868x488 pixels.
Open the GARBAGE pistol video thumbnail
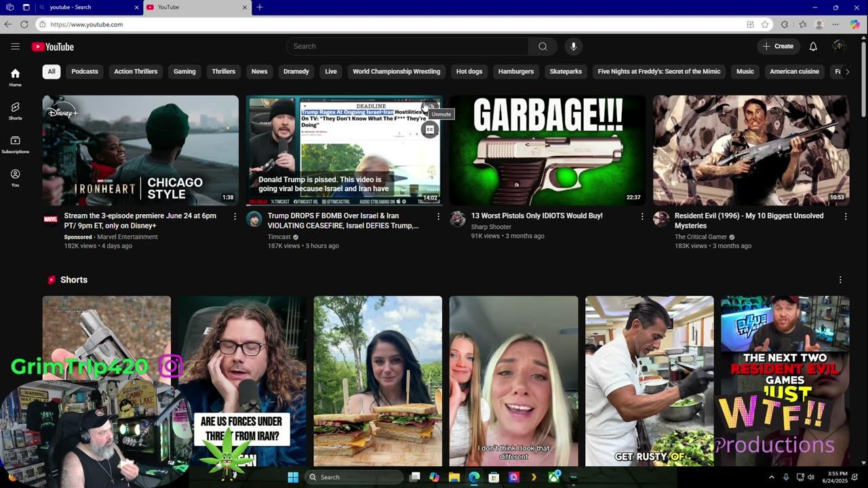[547, 150]
